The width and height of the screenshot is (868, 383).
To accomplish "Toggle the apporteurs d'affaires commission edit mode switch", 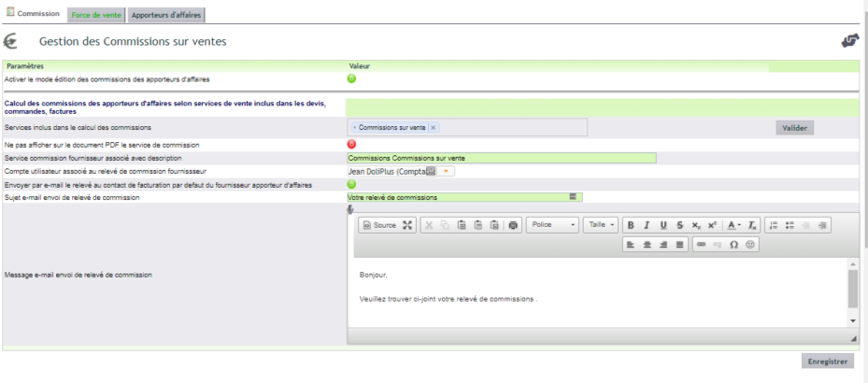I will coord(351,78).
